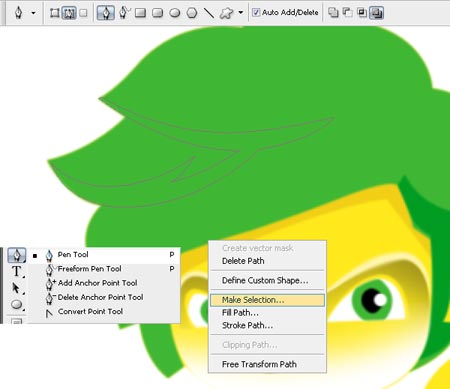Choose the Freeform Pen in options bar

(x=124, y=13)
